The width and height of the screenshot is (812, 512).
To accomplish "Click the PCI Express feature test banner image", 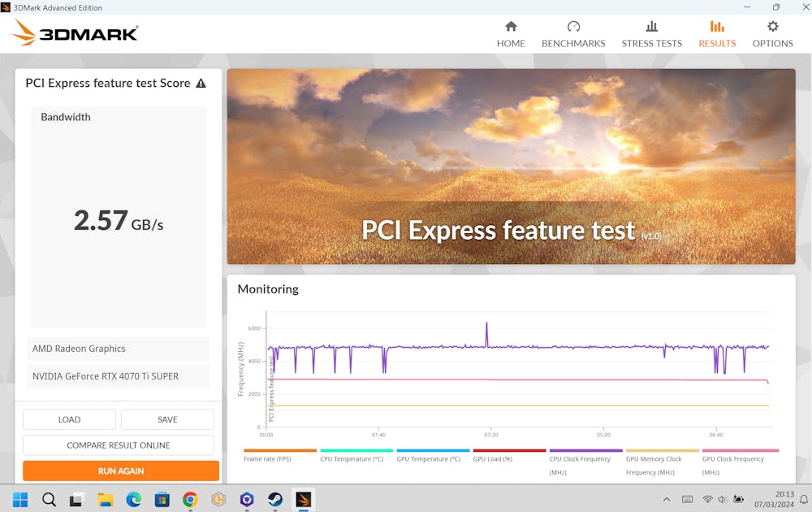I will (511, 167).
